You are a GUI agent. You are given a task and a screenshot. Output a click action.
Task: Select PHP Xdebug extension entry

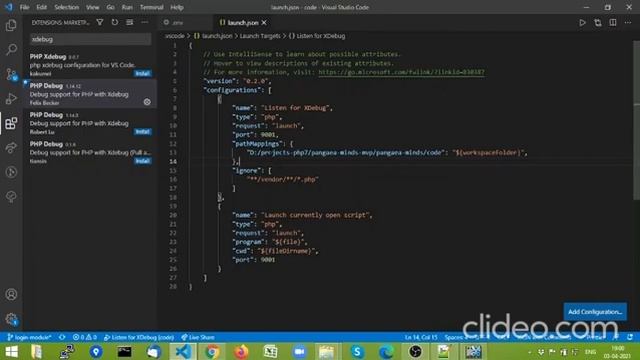coord(90,65)
